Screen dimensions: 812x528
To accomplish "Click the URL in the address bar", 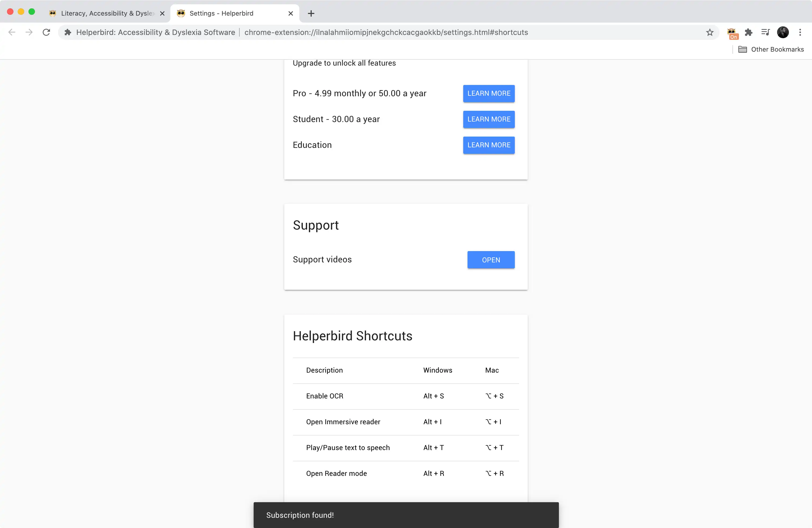I will pyautogui.click(x=386, y=32).
